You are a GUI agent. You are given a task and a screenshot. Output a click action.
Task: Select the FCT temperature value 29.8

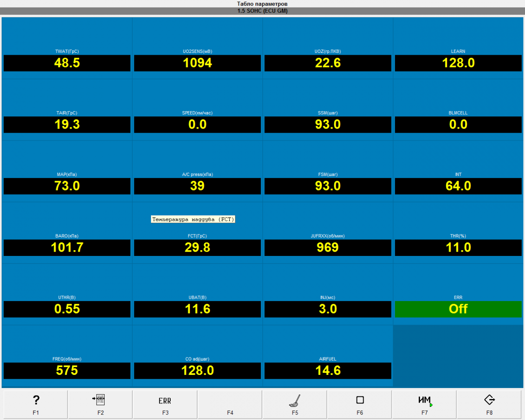tap(197, 248)
